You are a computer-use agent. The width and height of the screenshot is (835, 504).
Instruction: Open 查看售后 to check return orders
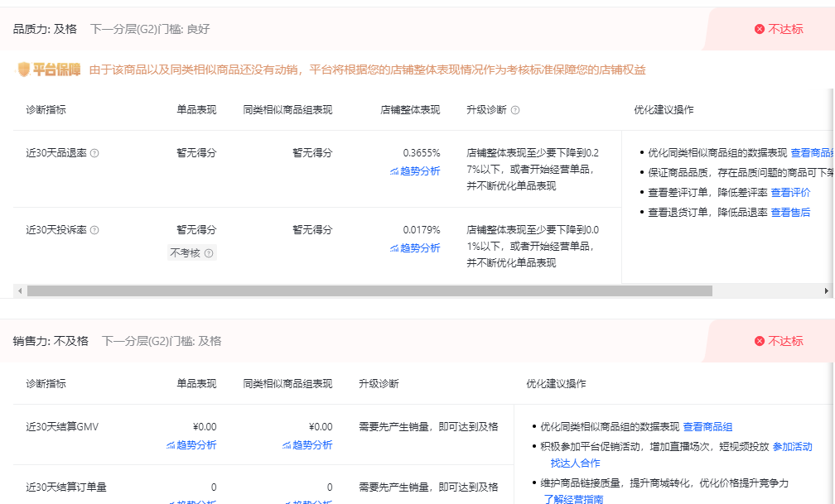coord(791,213)
